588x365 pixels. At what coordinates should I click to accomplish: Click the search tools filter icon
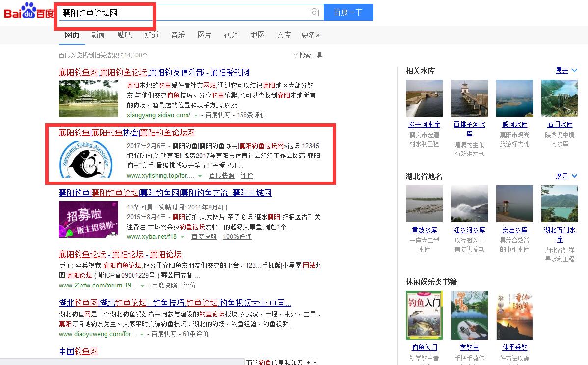pyautogui.click(x=295, y=55)
